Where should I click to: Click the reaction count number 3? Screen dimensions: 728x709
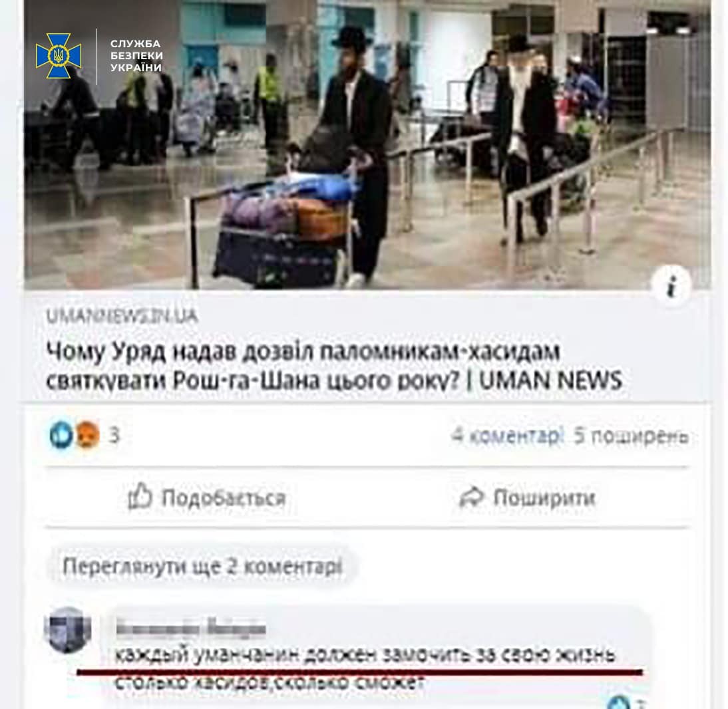tap(114, 435)
